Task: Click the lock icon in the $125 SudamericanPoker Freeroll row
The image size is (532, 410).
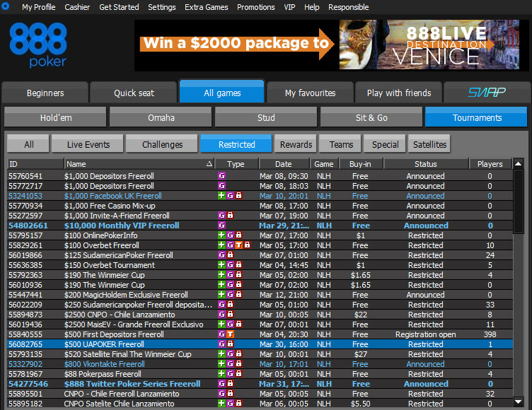Action: point(231,254)
